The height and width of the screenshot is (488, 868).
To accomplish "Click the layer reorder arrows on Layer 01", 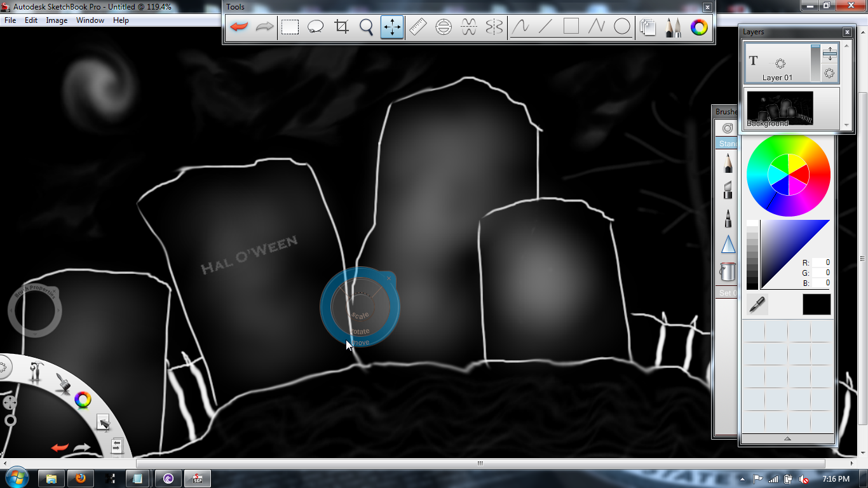I will [830, 53].
